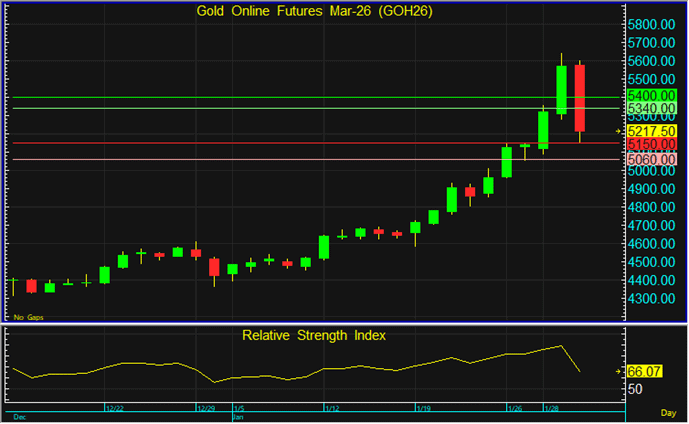Select the 12/22 date marker

click(x=114, y=408)
